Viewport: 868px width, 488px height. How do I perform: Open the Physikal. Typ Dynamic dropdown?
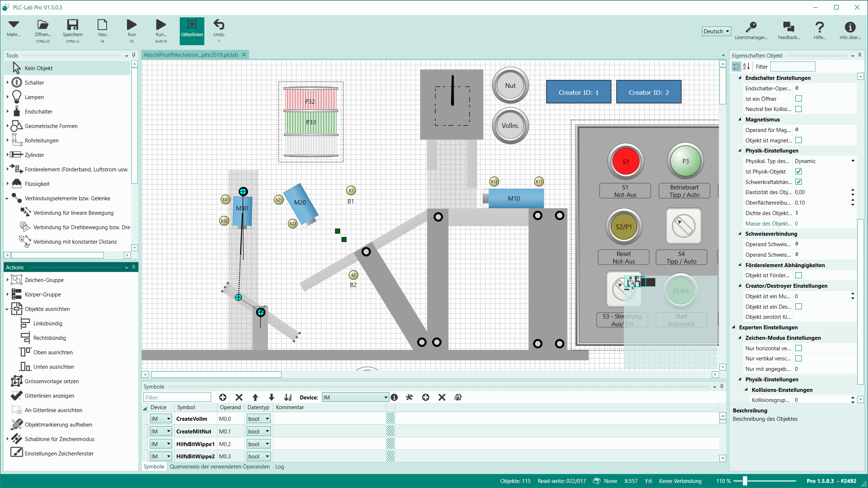(x=825, y=161)
